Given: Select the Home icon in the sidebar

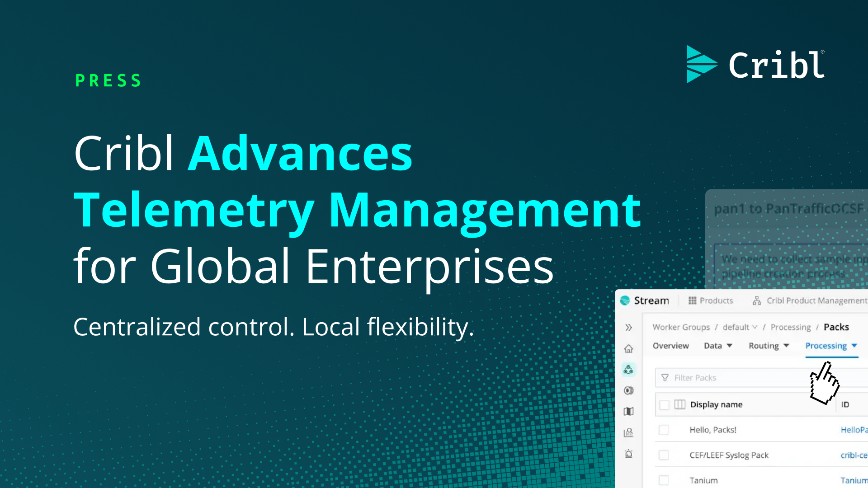Looking at the screenshot, I should [628, 348].
